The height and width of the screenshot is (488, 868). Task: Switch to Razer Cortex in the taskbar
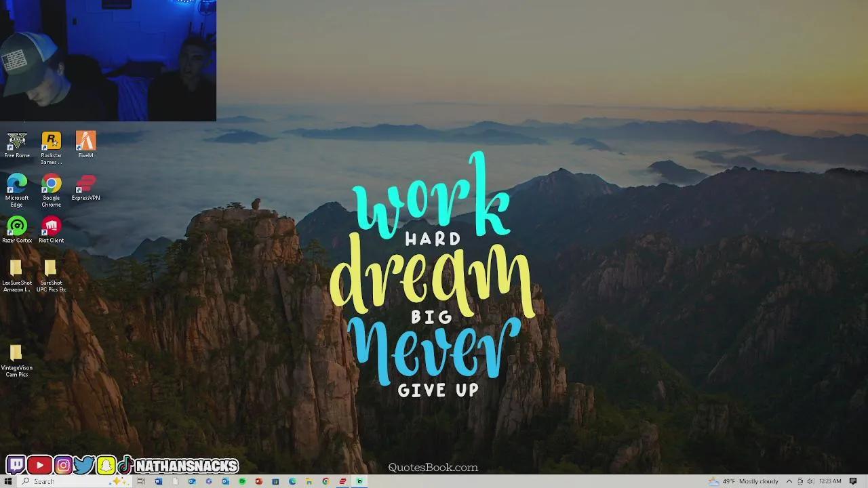pos(359,481)
